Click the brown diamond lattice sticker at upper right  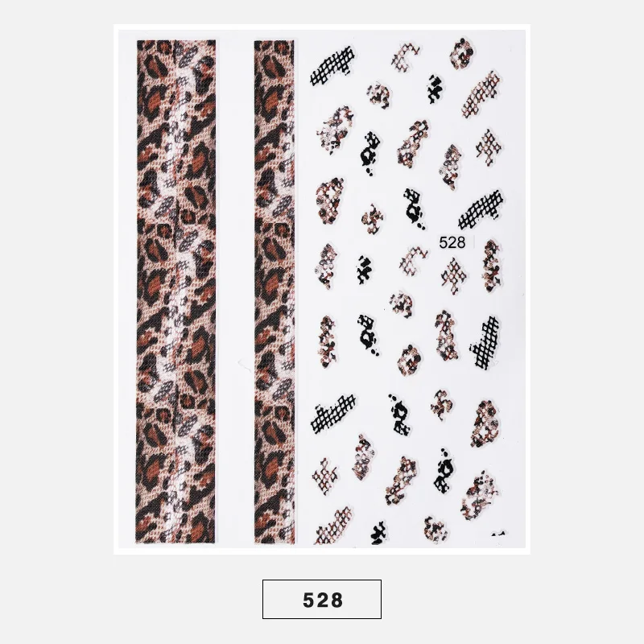click(489, 147)
